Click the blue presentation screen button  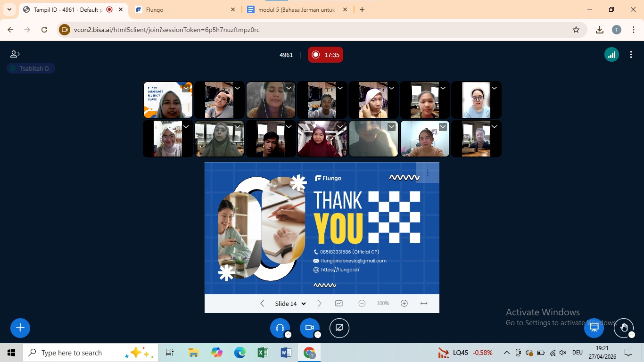click(x=594, y=328)
